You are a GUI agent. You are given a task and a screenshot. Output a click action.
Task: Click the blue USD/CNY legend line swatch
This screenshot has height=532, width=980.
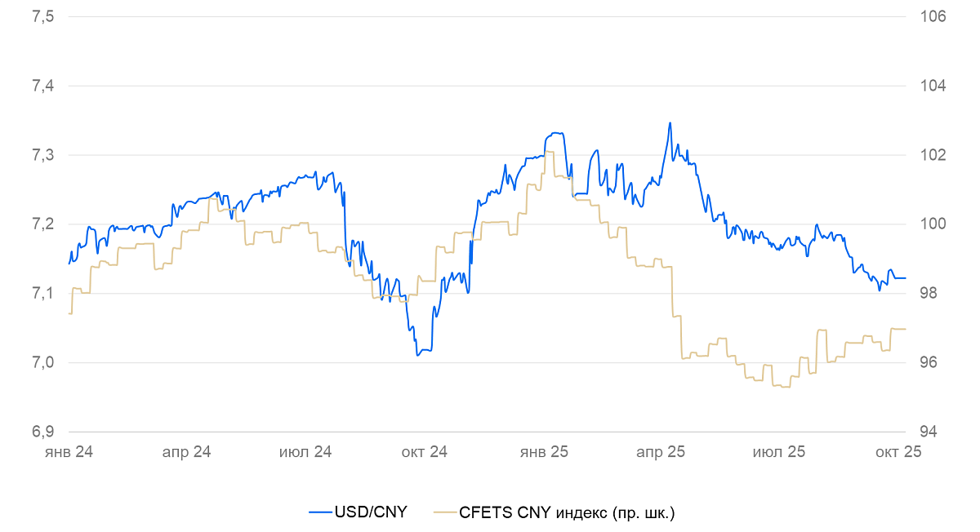(320, 512)
